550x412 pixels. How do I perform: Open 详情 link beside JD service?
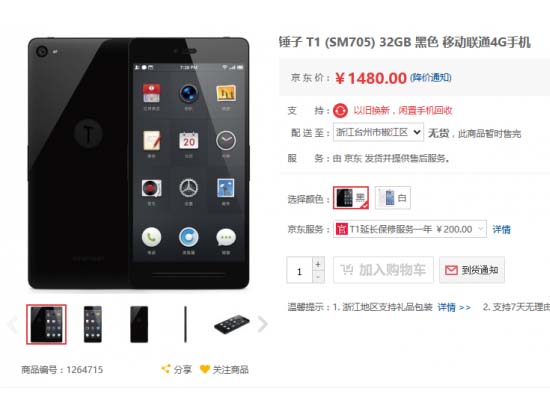coord(501,230)
